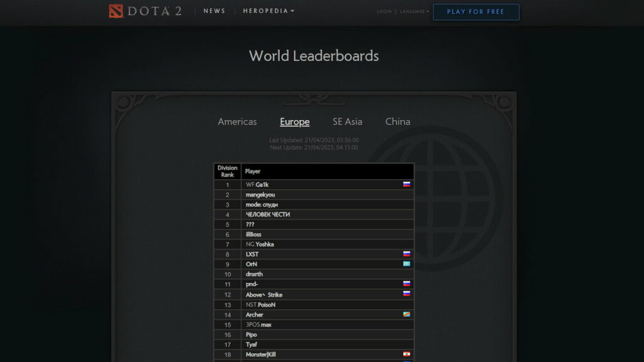Image resolution: width=644 pixels, height=362 pixels.
Task: Click the flag icon next to Archer
Action: [406, 314]
